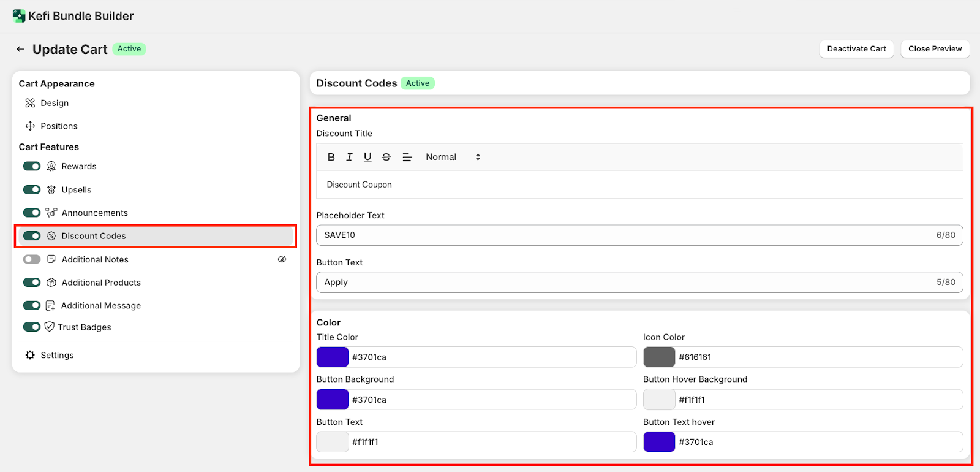
Task: Disable the Rewards feature toggle
Action: pyautogui.click(x=32, y=166)
